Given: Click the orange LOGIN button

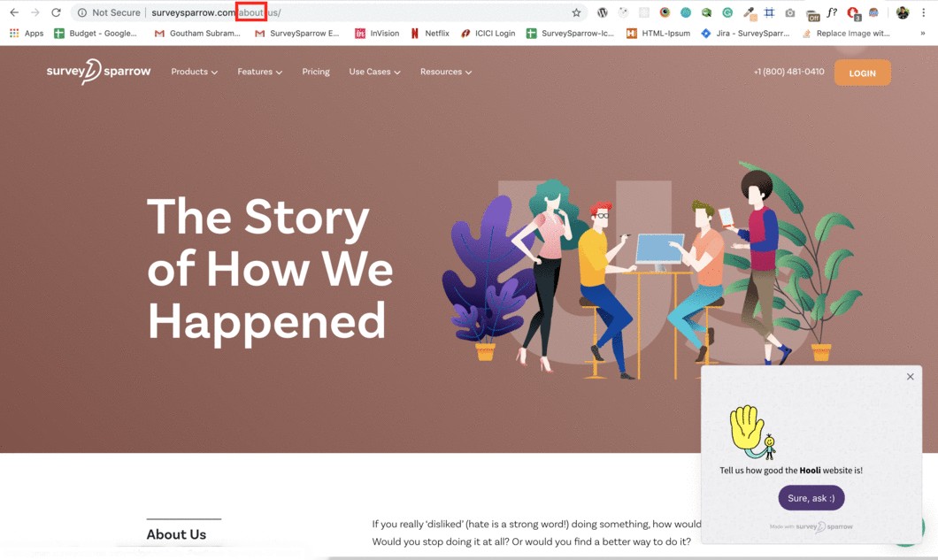Looking at the screenshot, I should coord(862,73).
